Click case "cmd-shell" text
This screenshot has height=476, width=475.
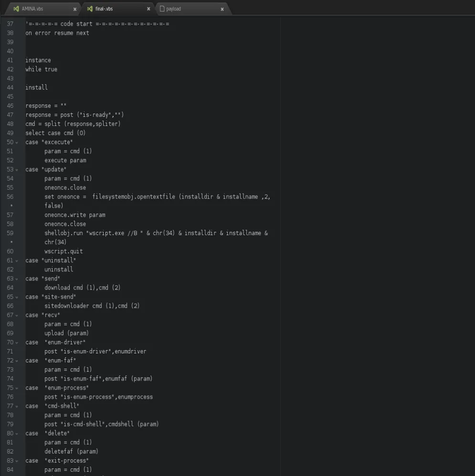click(x=52, y=406)
